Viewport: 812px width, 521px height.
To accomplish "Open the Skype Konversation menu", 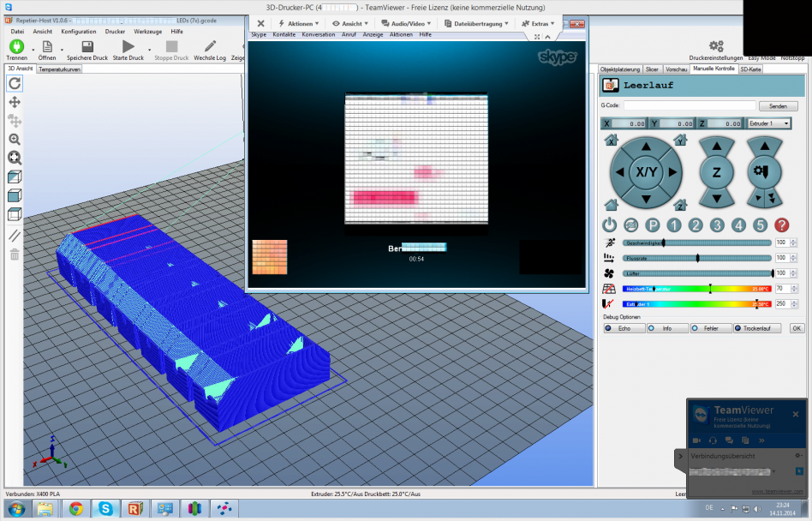I will (319, 34).
